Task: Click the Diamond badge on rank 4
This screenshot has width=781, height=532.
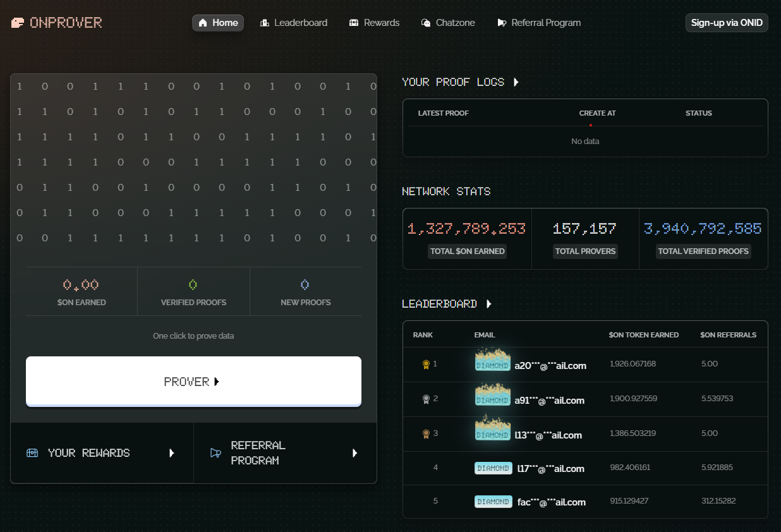Action: tap(493, 468)
